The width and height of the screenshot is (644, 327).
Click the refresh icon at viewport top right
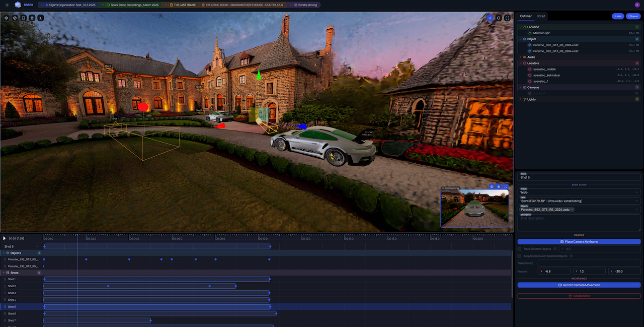pyautogui.click(x=499, y=18)
